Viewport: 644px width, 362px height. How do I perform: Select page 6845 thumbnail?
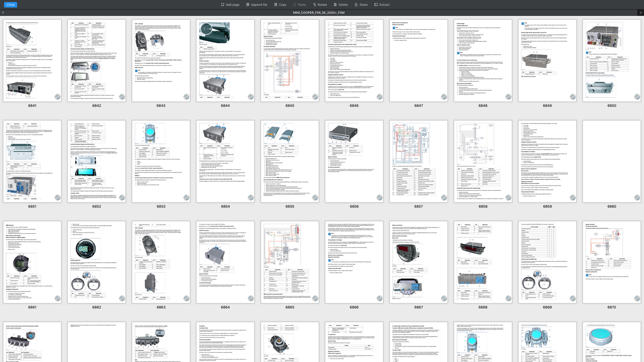tap(290, 60)
